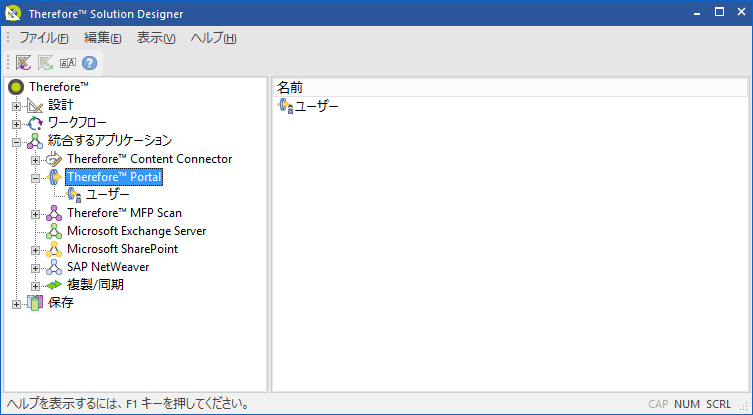Click the ユーザー icon in tree
This screenshot has height=415, width=753.
tap(73, 195)
